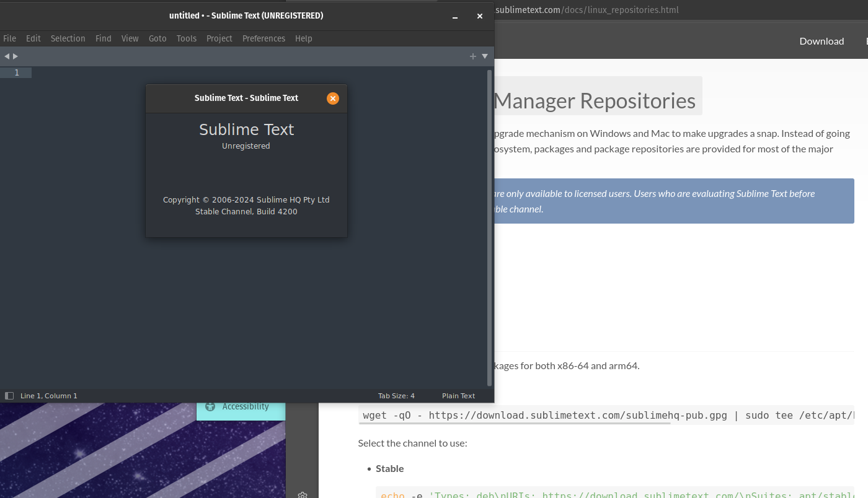Click the right tab navigation arrow
868x498 pixels.
click(x=15, y=56)
